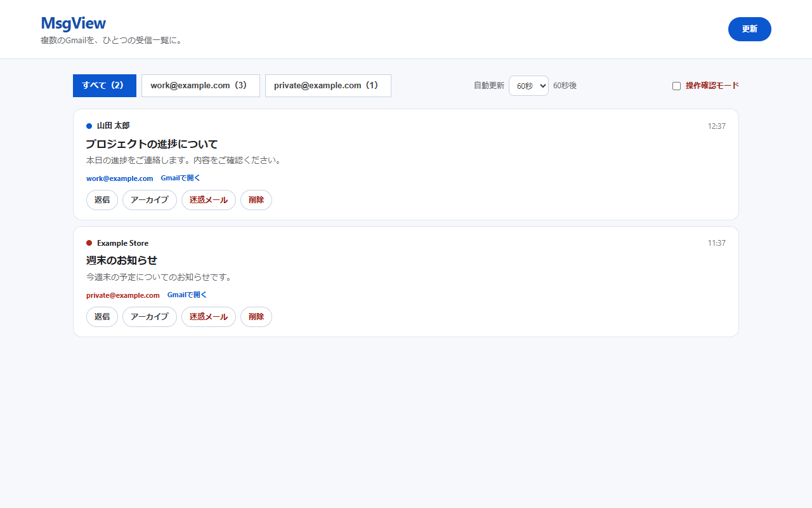The width and height of the screenshot is (812, 508).
Task: Archive the プロジェクトの進捗について message
Action: pos(150,200)
